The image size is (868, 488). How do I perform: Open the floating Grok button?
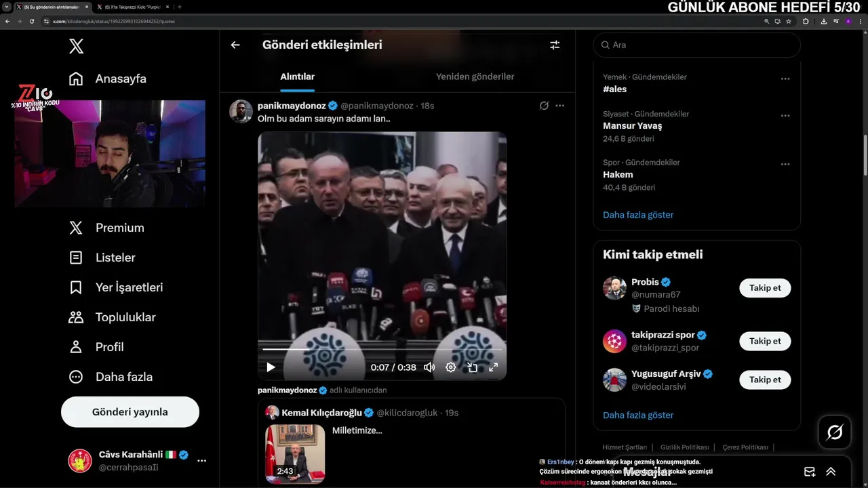835,432
